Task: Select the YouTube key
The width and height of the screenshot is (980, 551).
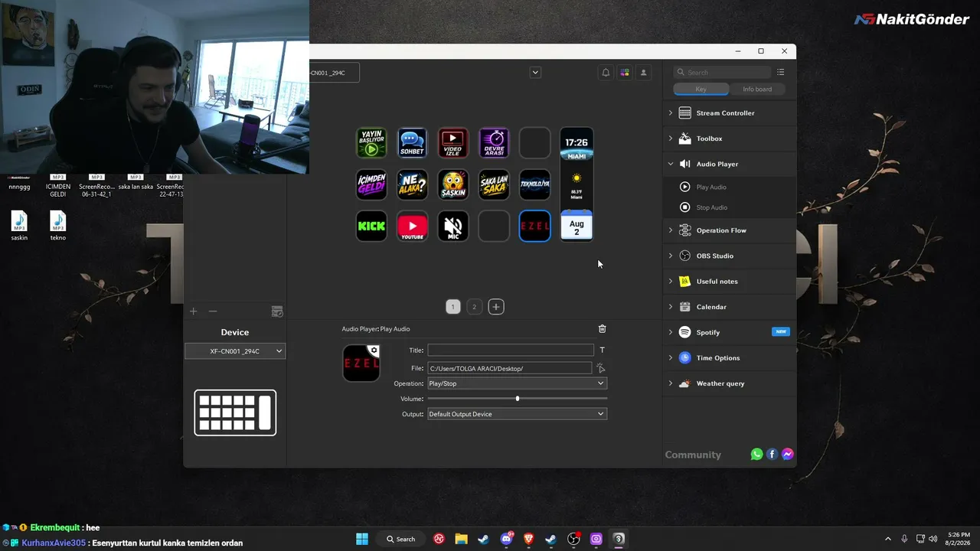Action: tap(412, 226)
